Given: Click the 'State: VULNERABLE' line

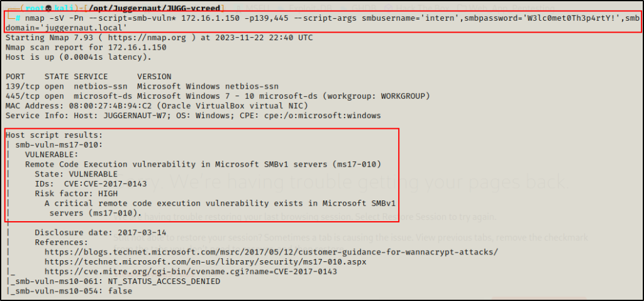Looking at the screenshot, I should coord(75,174).
